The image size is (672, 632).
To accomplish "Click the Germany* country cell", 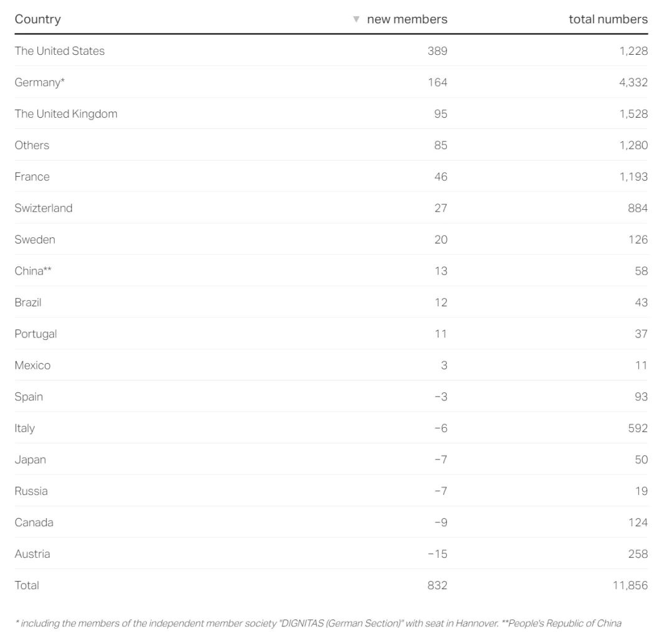I will coord(40,82).
